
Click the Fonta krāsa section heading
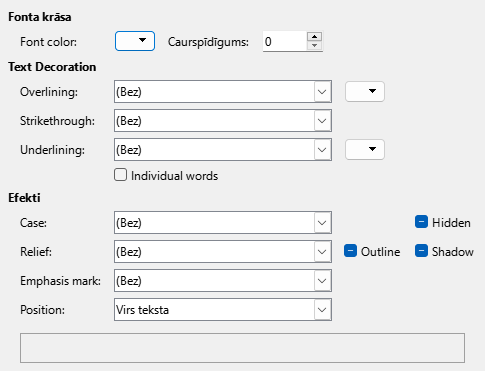40,17
